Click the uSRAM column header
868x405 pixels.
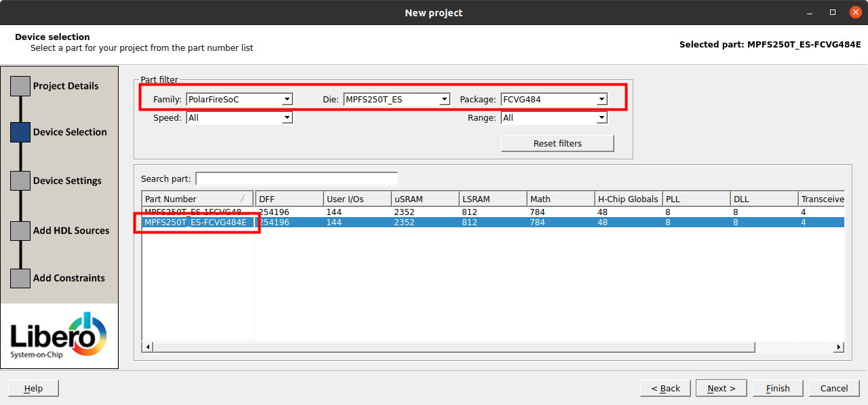pos(425,199)
